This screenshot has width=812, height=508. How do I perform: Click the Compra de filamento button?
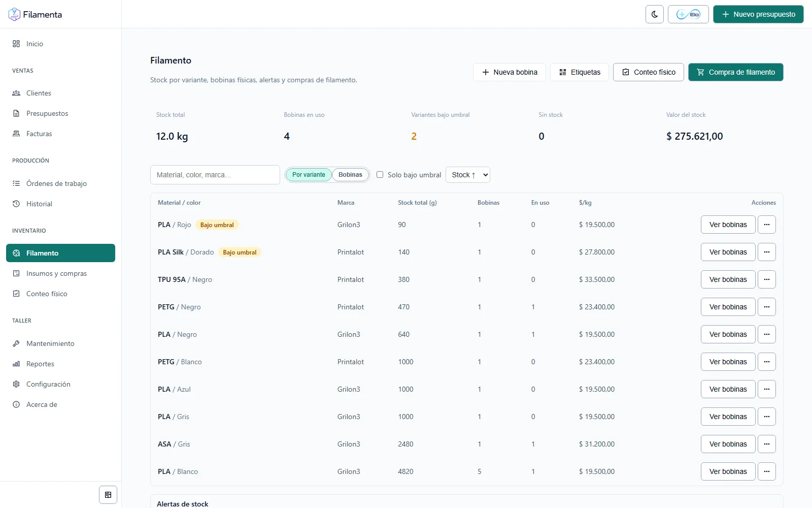pos(735,72)
